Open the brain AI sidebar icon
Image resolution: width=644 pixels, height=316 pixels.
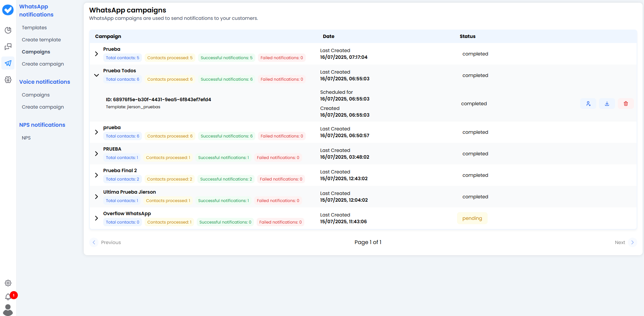pyautogui.click(x=8, y=80)
